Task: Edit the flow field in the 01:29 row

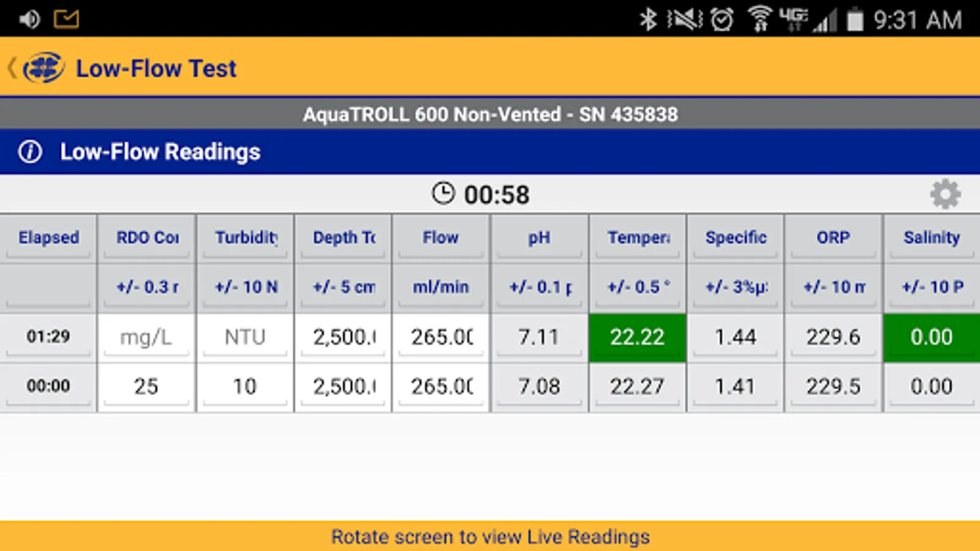Action: pyautogui.click(x=441, y=337)
